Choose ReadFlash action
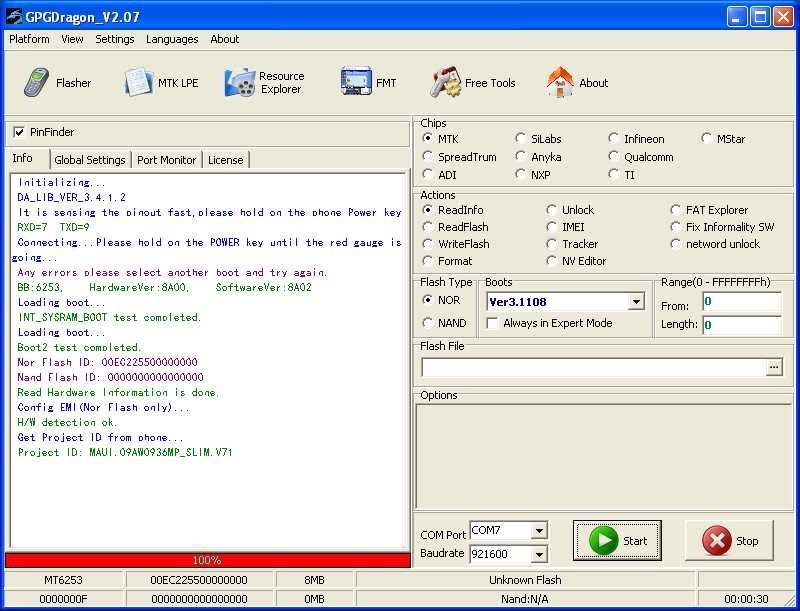Screen dimensions: 800x611 pyautogui.click(x=428, y=226)
